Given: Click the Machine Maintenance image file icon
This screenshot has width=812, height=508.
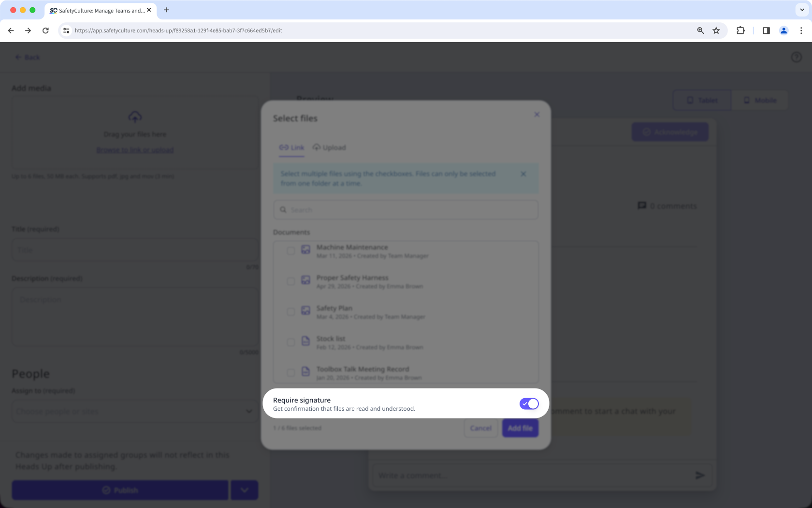Looking at the screenshot, I should pos(305,250).
